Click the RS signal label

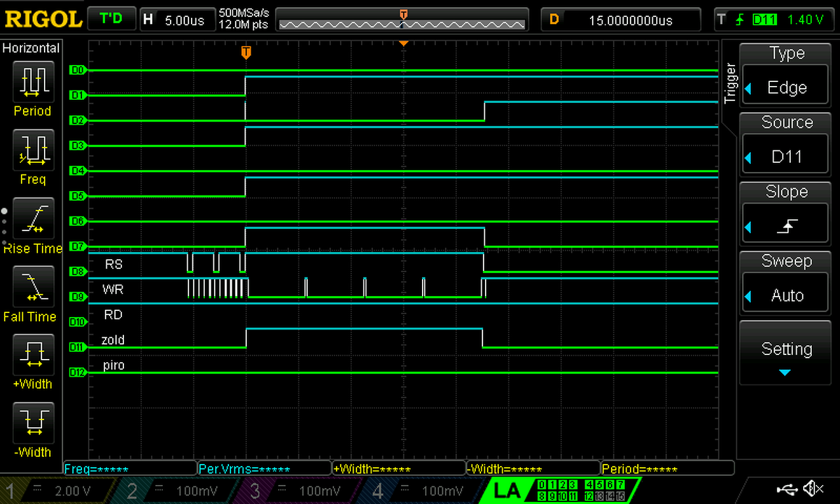[114, 264]
